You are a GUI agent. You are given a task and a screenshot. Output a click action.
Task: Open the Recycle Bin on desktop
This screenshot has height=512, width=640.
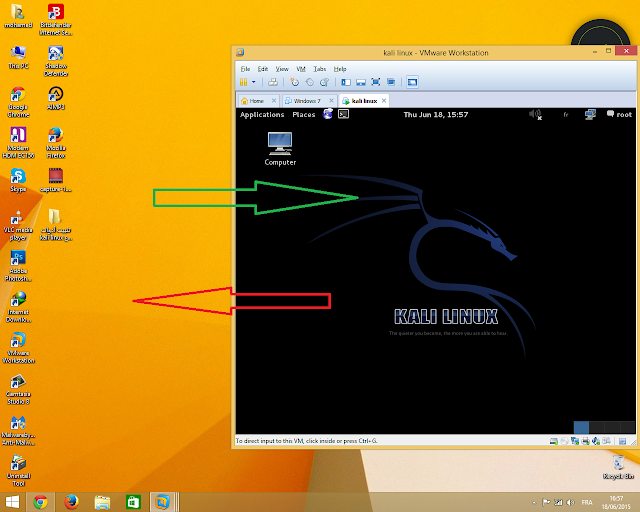(618, 467)
